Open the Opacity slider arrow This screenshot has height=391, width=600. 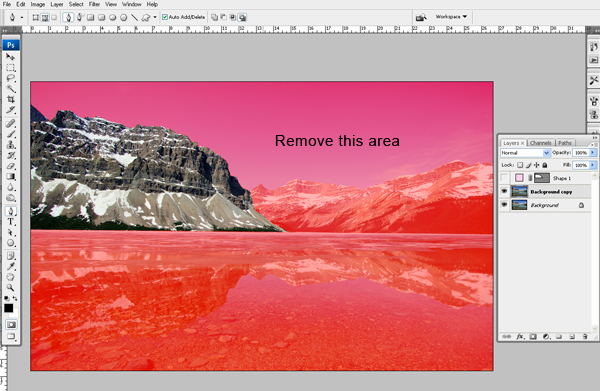tap(593, 153)
